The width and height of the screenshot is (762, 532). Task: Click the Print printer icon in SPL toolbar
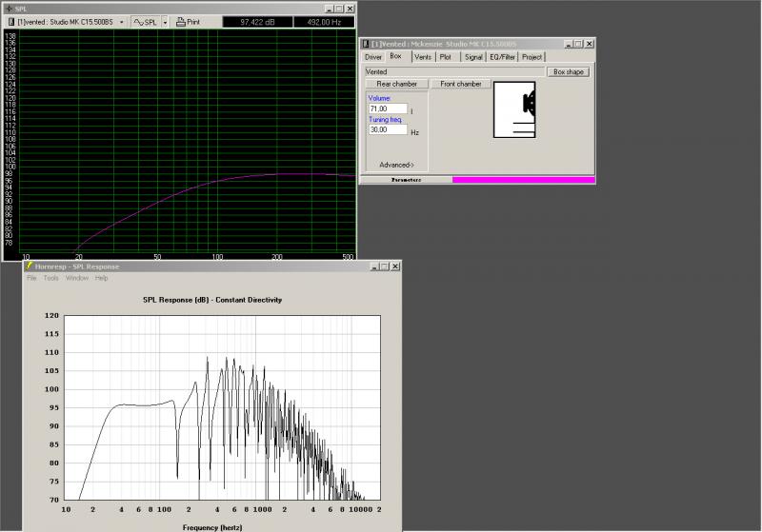click(x=181, y=21)
